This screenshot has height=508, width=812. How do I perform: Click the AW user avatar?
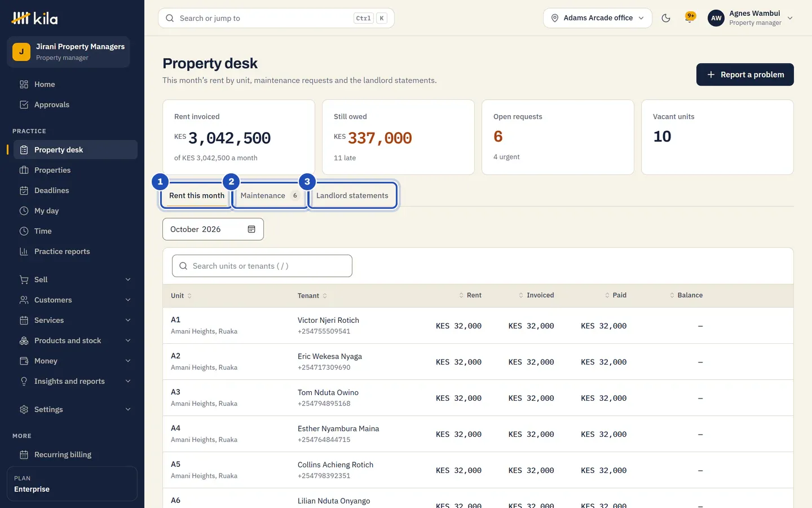[x=716, y=18]
